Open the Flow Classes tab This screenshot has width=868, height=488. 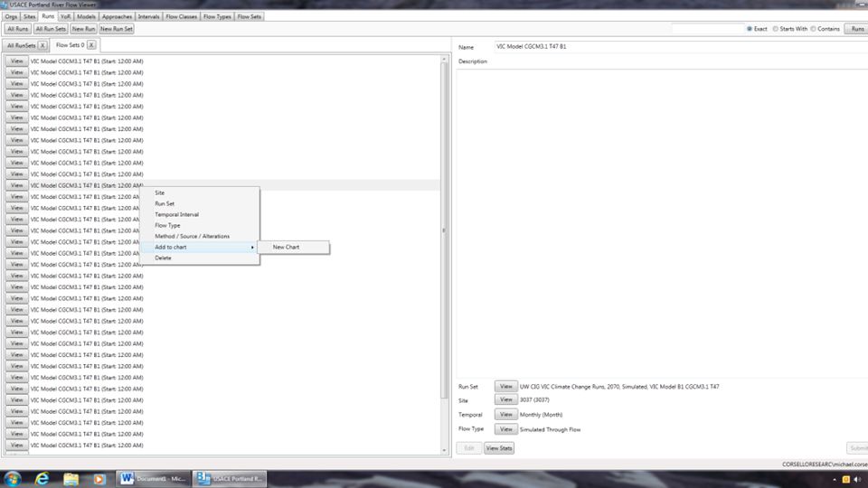(x=181, y=16)
